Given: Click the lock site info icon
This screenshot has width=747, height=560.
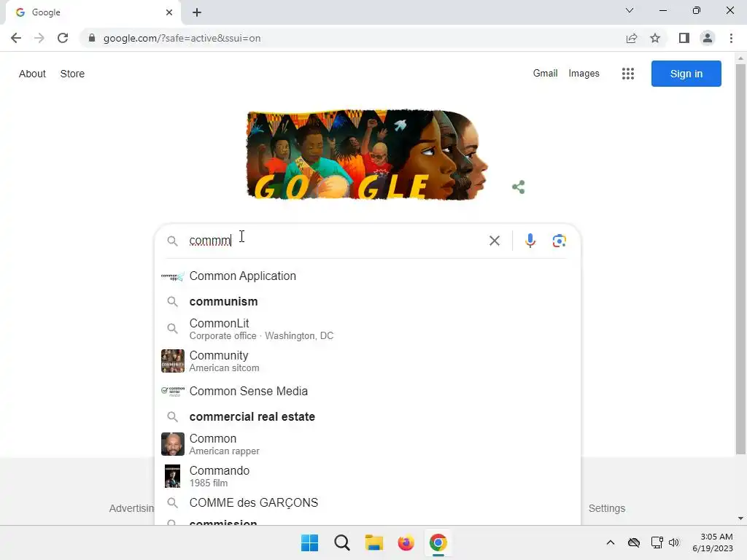Looking at the screenshot, I should point(91,38).
